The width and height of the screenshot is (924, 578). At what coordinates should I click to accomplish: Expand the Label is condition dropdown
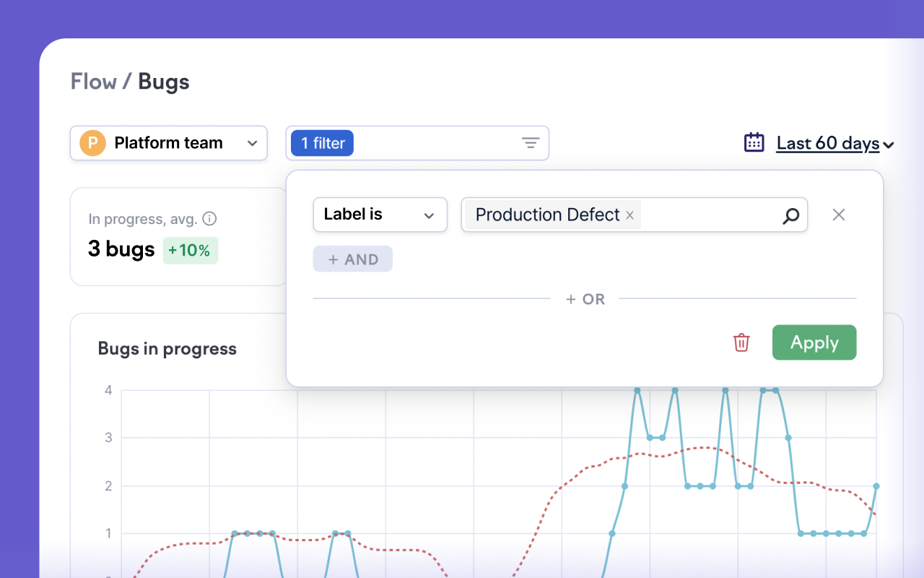tap(380, 215)
